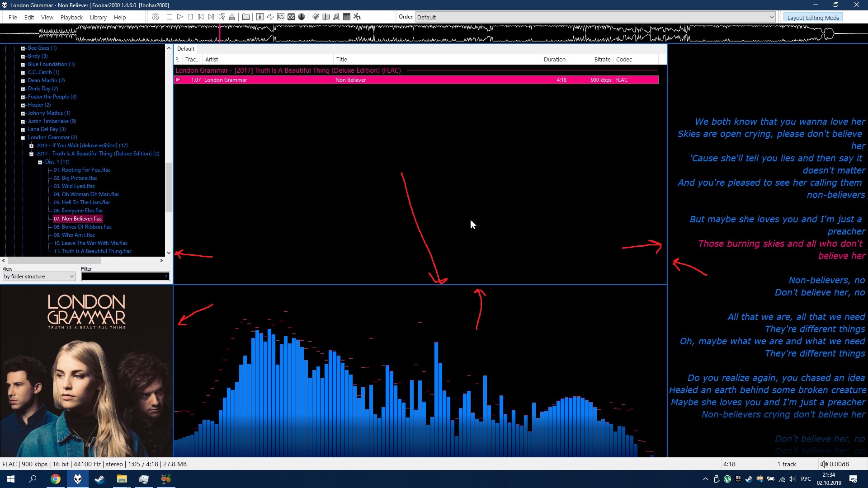Click the random playback icon
Screen dimensions: 868x488
pos(222,17)
